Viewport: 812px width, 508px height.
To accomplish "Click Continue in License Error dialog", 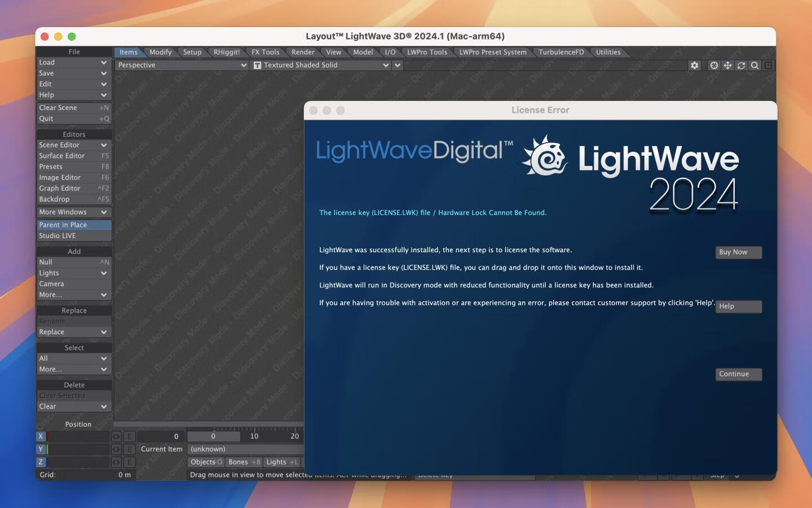I will 739,374.
